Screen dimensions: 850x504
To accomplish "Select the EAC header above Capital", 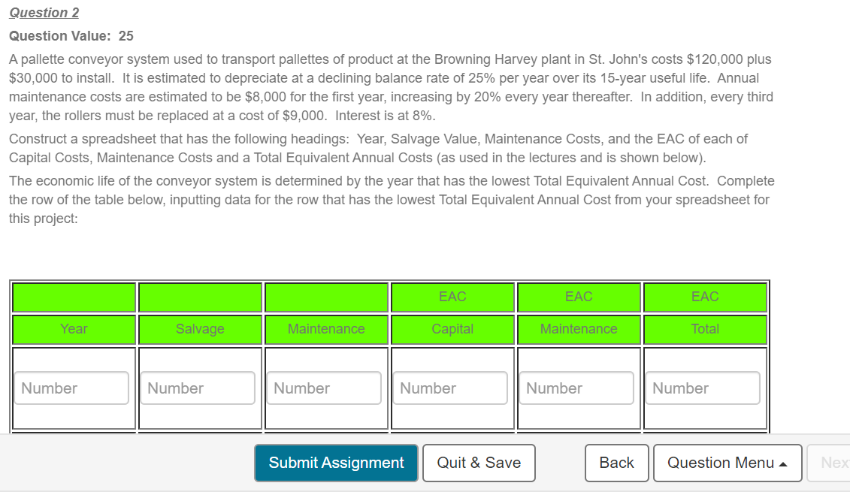I will pyautogui.click(x=452, y=297).
